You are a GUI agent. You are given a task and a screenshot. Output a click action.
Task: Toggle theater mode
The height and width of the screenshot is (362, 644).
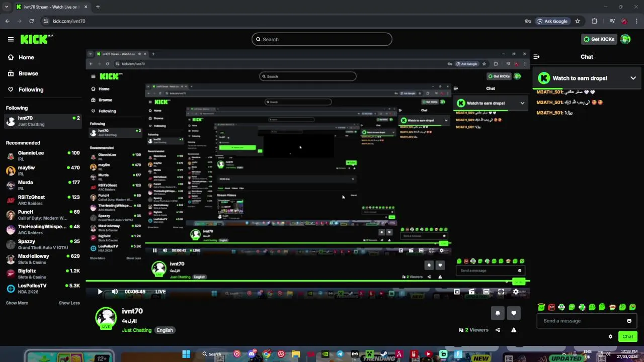[x=486, y=292]
